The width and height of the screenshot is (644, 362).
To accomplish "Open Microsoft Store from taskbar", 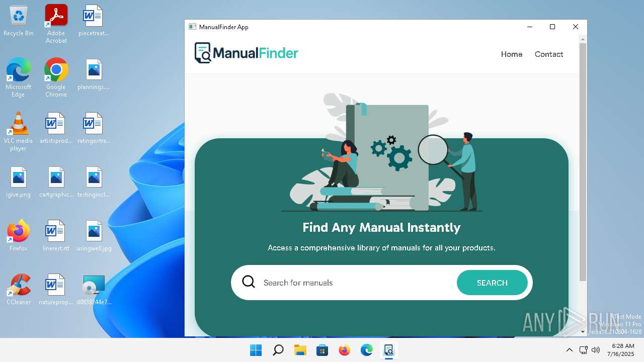I will (322, 350).
